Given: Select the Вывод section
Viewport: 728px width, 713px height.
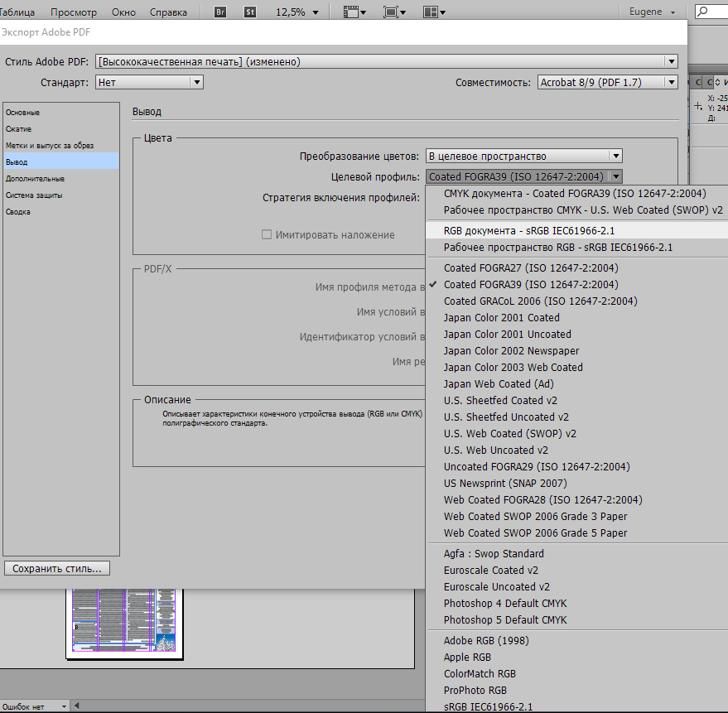Looking at the screenshot, I should (x=60, y=162).
